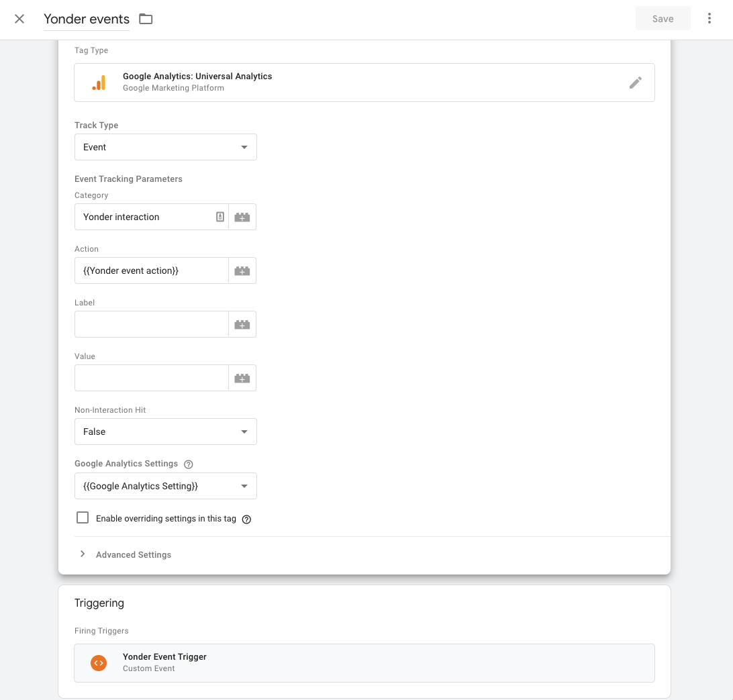Enable overriding settings in this tag

click(x=83, y=517)
